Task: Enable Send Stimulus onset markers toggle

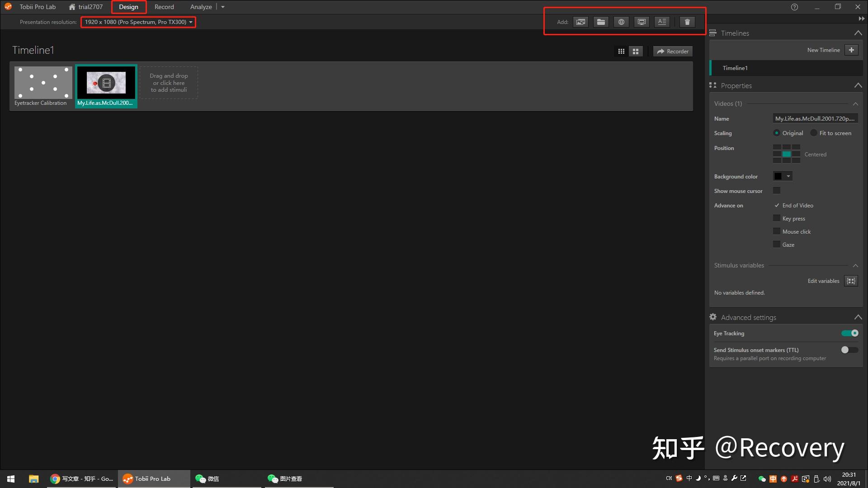Action: point(849,350)
